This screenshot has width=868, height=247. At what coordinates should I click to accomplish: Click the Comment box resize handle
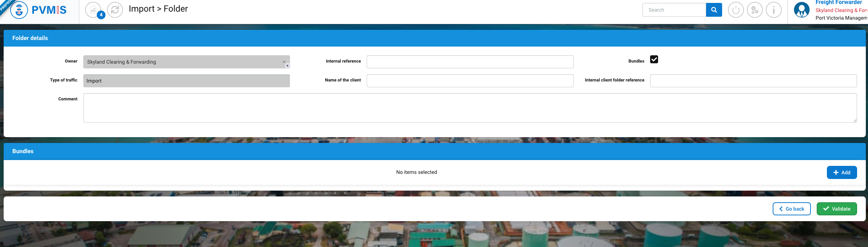pyautogui.click(x=855, y=120)
